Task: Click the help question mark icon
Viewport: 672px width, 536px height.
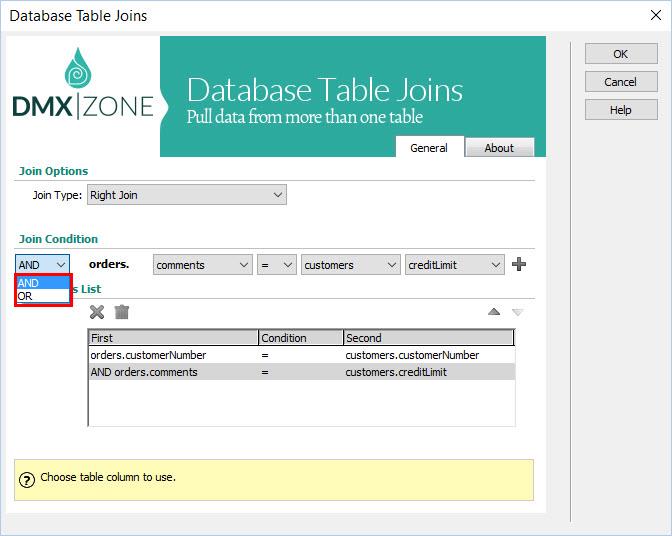Action: [x=27, y=479]
